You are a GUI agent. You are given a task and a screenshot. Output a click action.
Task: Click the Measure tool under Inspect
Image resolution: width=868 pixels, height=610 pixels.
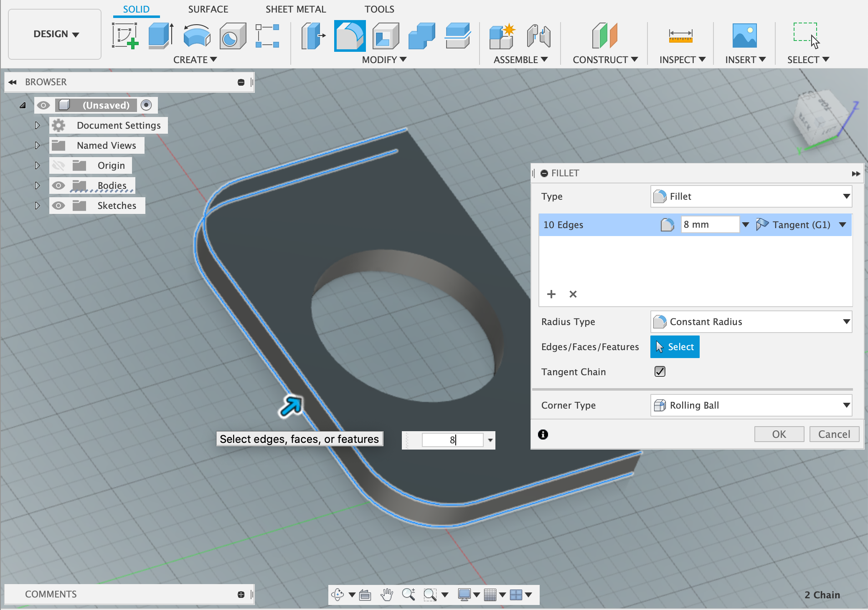pyautogui.click(x=680, y=36)
